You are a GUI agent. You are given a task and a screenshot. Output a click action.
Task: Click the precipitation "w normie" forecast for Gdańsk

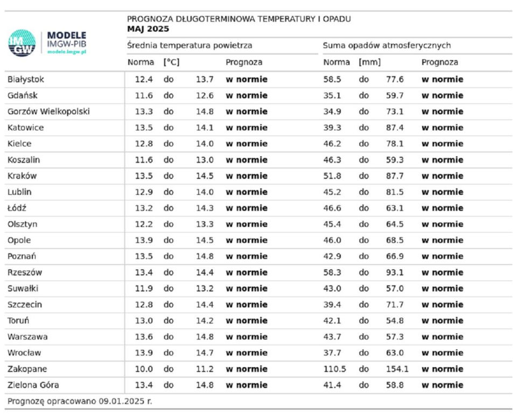(443, 96)
